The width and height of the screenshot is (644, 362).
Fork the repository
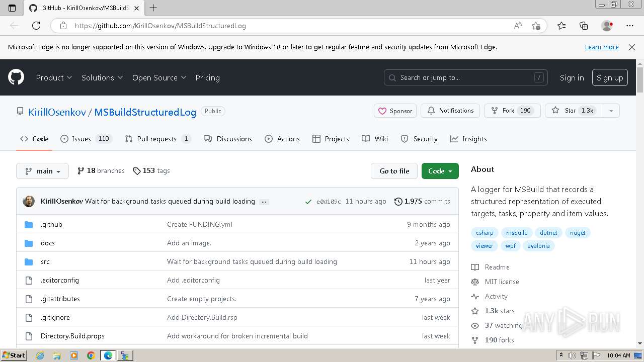click(x=512, y=111)
